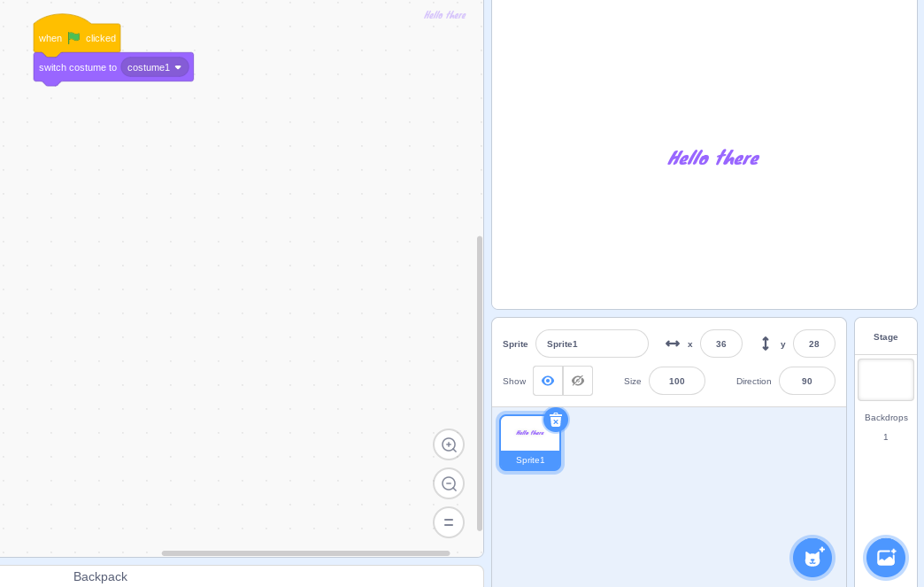
Task: Reset the code area zoom to default
Action: point(449,522)
